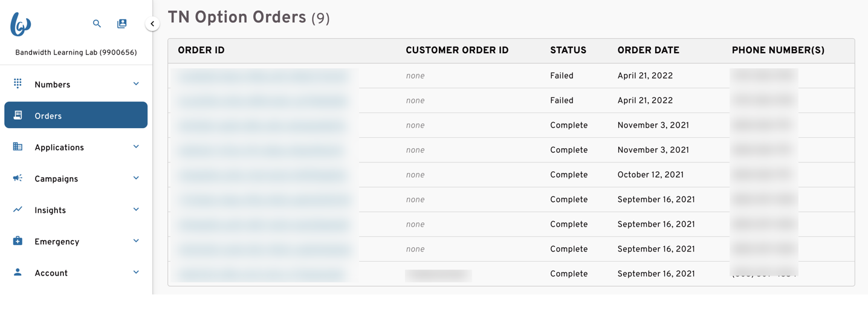
Task: Open the first Failed order row from April 21, 2022
Action: pyautogui.click(x=511, y=76)
